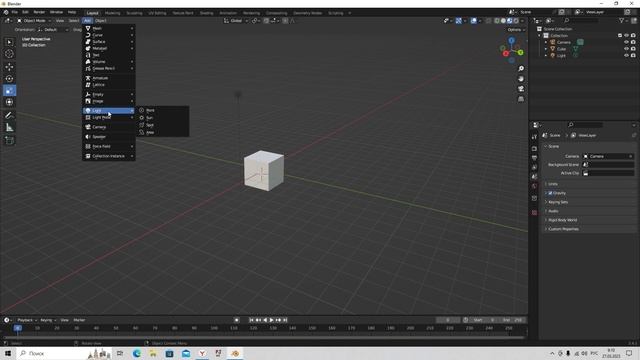
Task: Click the red X axis on navigation gizmo
Action: point(505,53)
